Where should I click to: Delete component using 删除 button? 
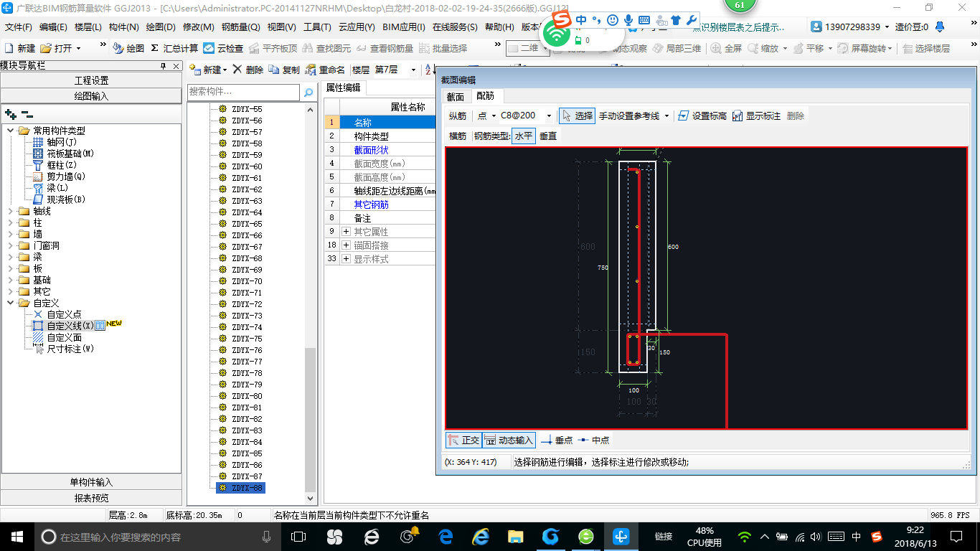click(248, 70)
